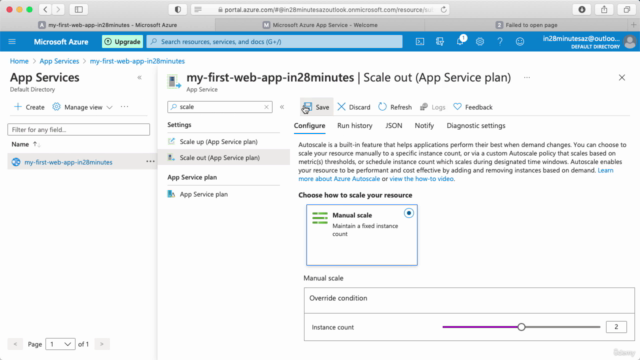This screenshot has height=360, width=640.
Task: Open the Azure portal hamburger menu
Action: [12, 42]
